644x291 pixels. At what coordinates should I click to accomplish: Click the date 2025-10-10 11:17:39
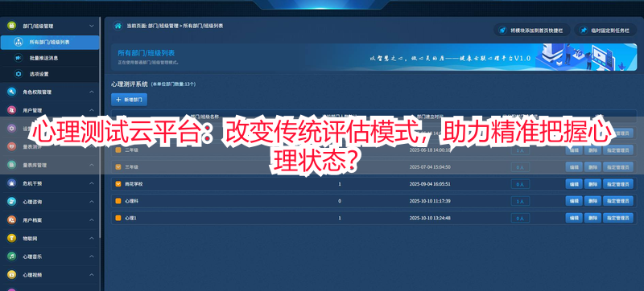pos(430,201)
